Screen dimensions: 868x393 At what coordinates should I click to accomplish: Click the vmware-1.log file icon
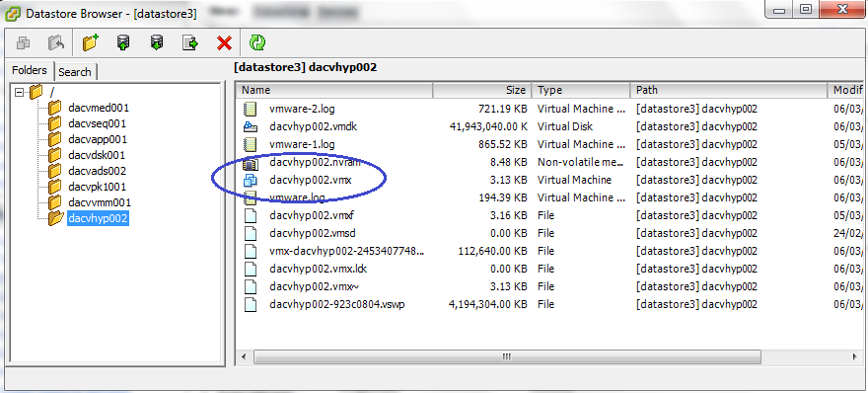click(x=251, y=144)
